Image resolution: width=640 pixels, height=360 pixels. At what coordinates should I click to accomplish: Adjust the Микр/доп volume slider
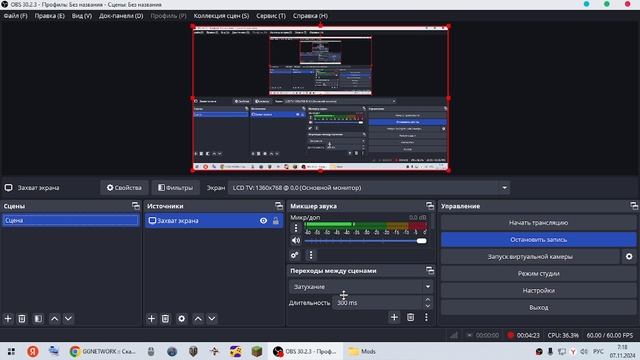(365, 241)
